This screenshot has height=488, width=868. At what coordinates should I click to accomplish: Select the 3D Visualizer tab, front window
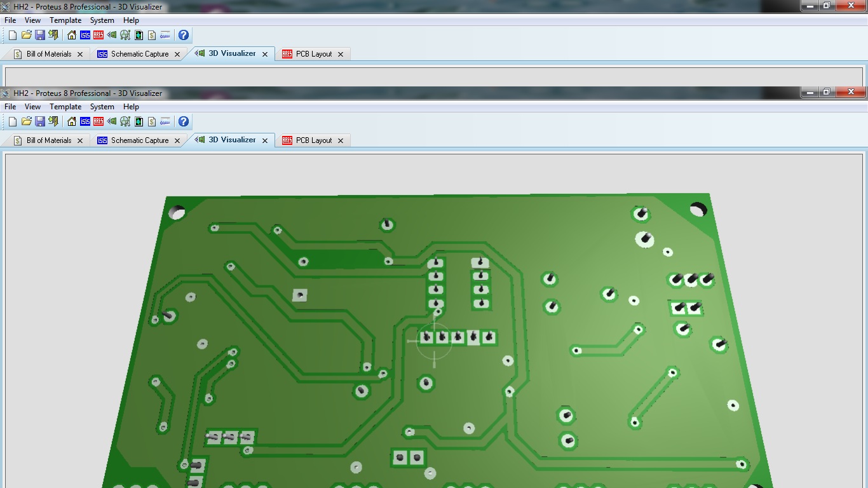(x=232, y=140)
